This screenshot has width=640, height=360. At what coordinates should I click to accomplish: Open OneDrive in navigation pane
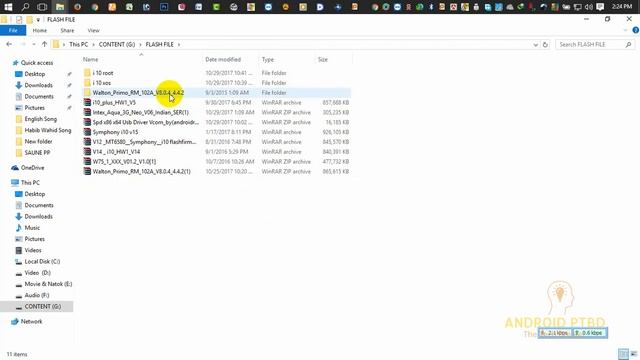(x=32, y=168)
